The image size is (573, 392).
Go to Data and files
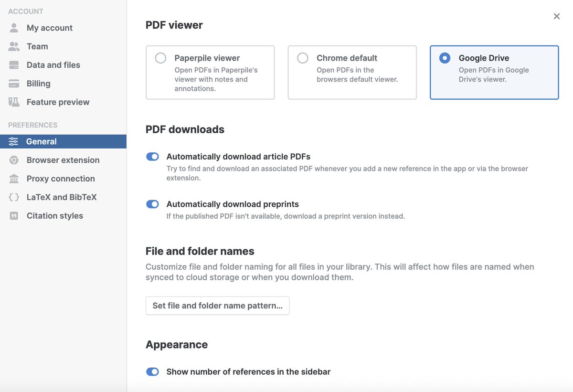coord(63,65)
